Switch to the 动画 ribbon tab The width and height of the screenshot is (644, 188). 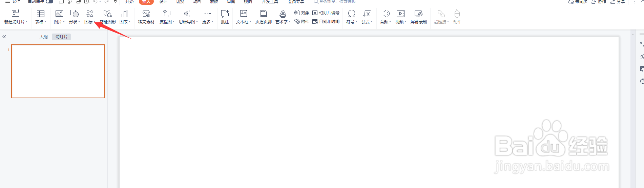(x=197, y=2)
